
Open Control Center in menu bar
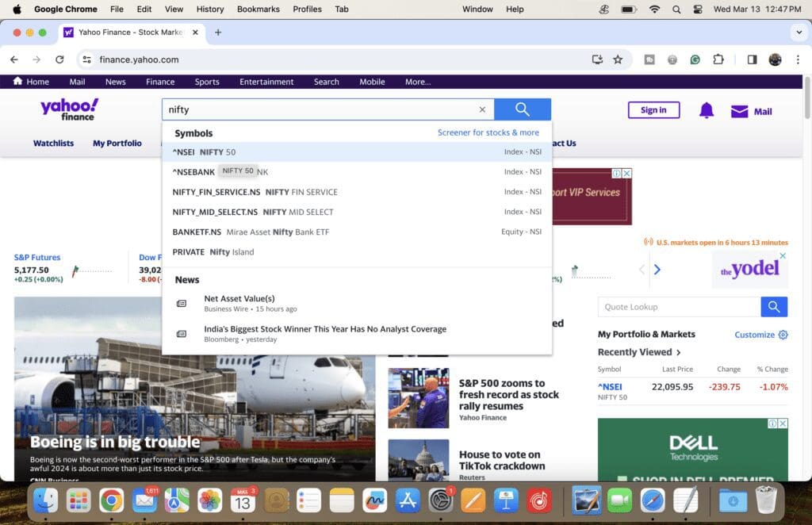698,10
